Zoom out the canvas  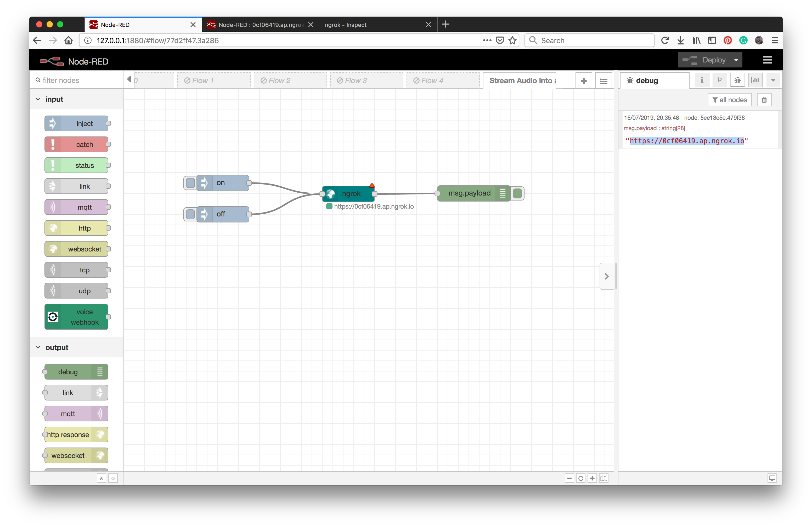pyautogui.click(x=569, y=478)
